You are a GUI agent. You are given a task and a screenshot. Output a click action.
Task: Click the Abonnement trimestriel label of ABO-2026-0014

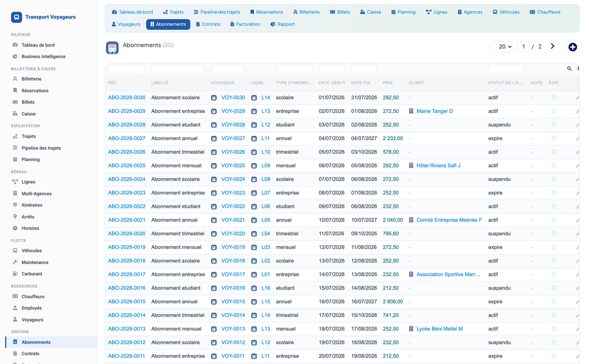click(x=178, y=316)
